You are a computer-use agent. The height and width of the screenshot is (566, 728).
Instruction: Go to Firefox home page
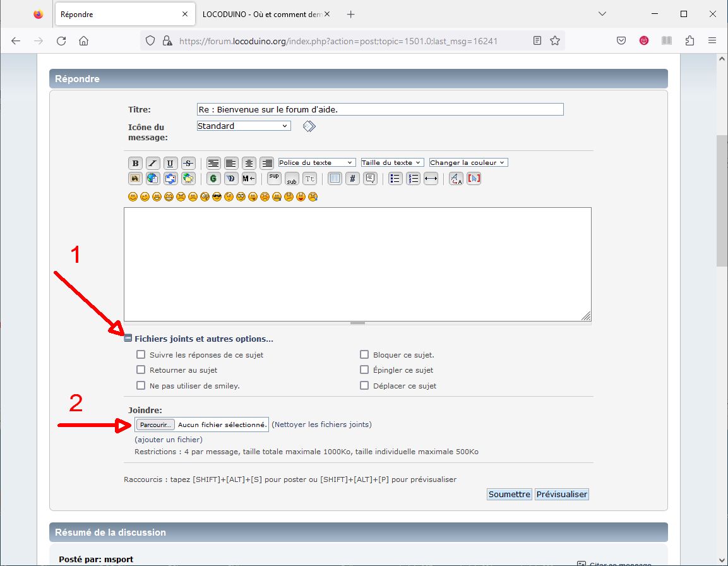(x=83, y=41)
